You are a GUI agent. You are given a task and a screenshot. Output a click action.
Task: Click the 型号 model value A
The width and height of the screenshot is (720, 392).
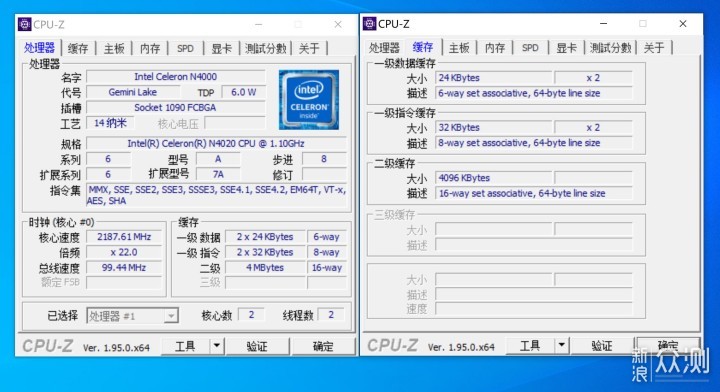[218, 159]
